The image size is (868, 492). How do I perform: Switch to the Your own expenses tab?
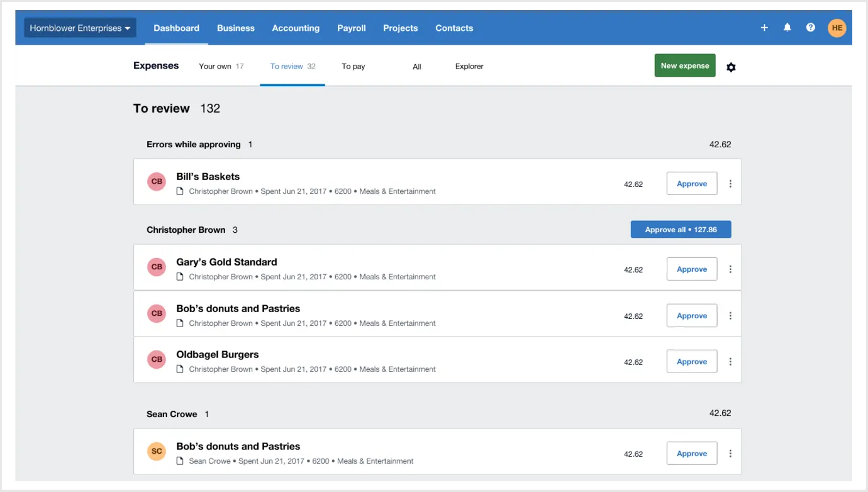click(x=221, y=66)
